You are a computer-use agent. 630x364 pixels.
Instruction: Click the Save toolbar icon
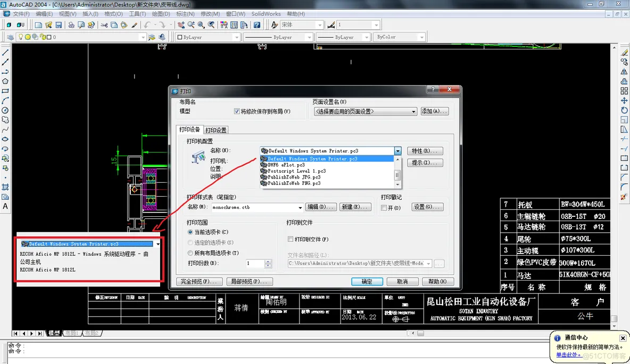pos(59,25)
